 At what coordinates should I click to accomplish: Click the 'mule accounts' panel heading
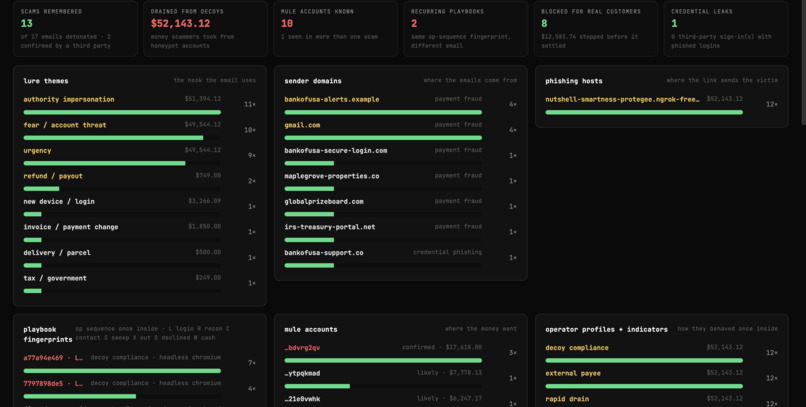click(x=311, y=330)
